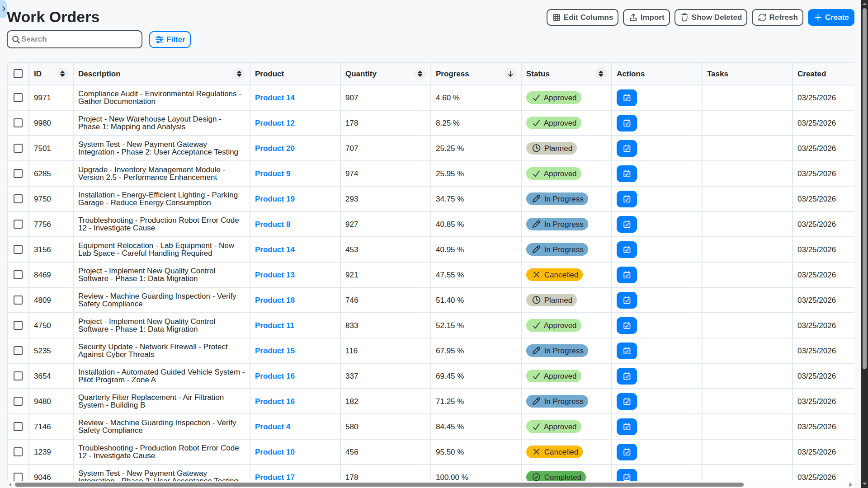Open the Actions edit icon for order 9971
868x488 pixels.
point(627,98)
